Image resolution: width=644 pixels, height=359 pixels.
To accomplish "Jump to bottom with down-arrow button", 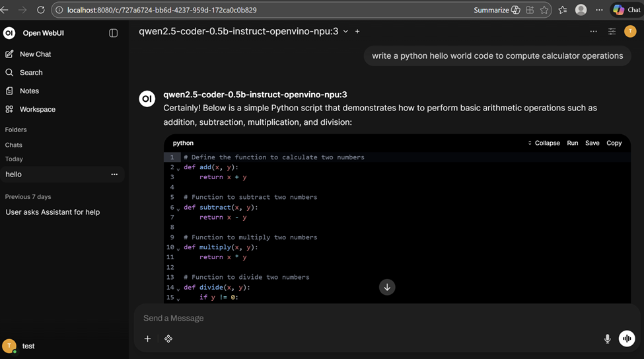I will pos(387,288).
